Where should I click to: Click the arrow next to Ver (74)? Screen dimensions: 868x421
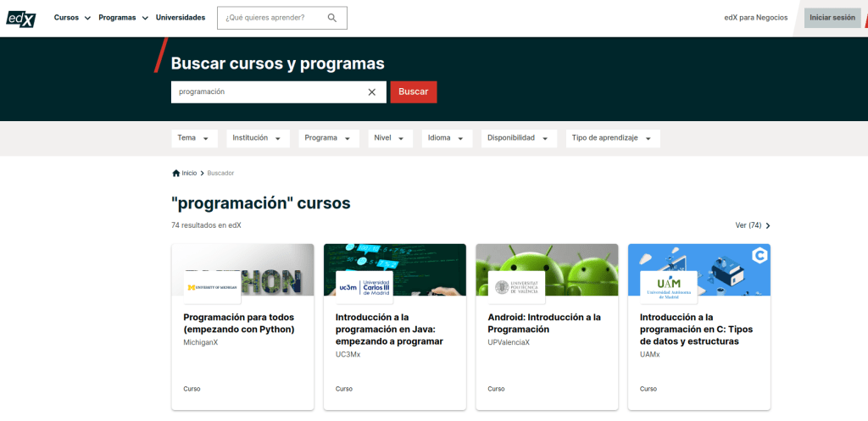point(768,225)
